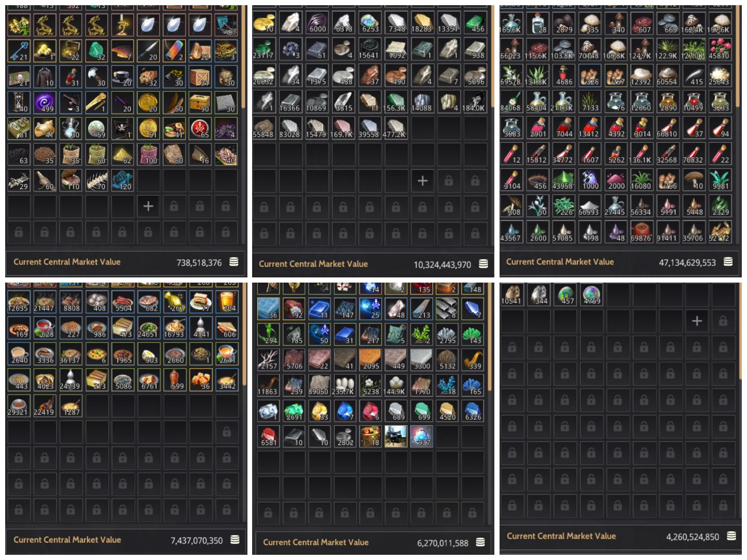Click the house painting thumbnail item
The image size is (747, 560).
click(x=396, y=436)
